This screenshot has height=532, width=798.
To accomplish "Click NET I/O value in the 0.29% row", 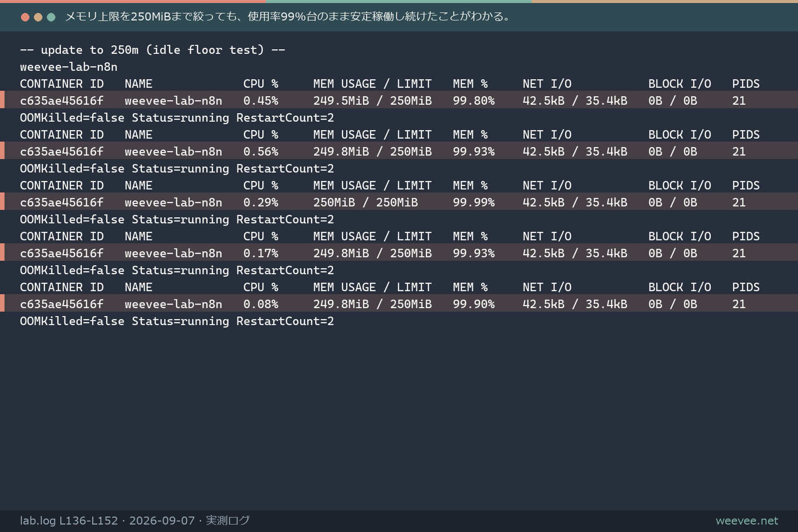I will pos(575,202).
